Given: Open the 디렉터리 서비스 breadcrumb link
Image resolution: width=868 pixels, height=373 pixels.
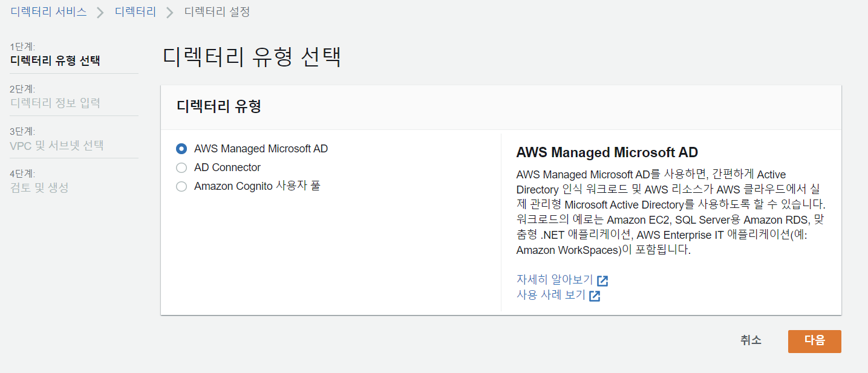Looking at the screenshot, I should coord(48,11).
